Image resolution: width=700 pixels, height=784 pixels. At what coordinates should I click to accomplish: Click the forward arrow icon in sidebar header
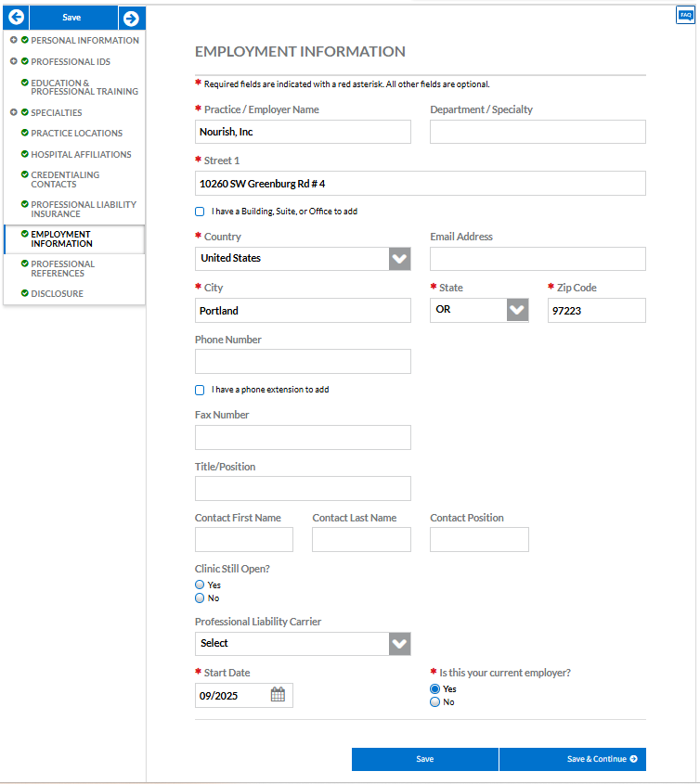[131, 18]
